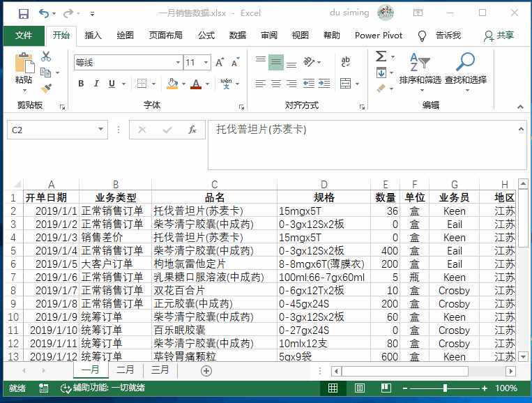Switch to Page Layout view in status bar
The width and height of the screenshot is (532, 403).
click(x=360, y=388)
